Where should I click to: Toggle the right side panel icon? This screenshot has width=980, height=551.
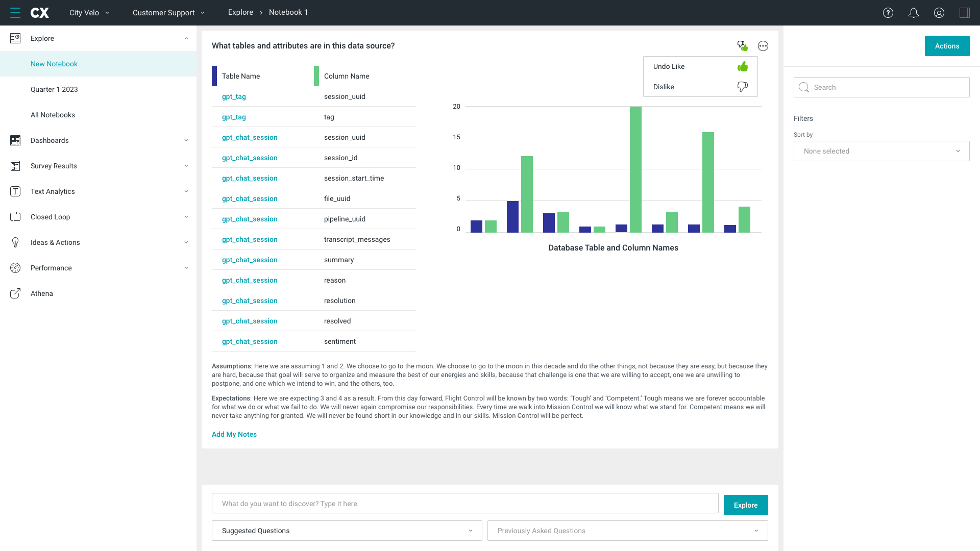[965, 13]
